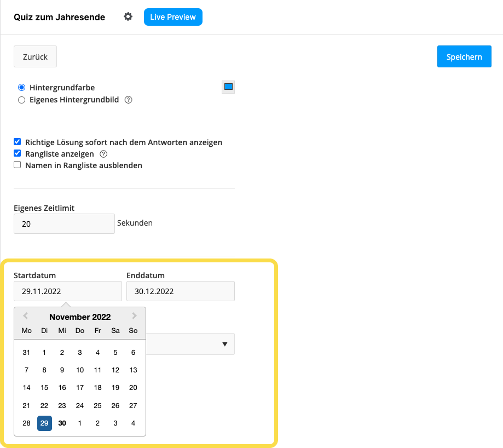
Task: Choose November 28 in the calendar
Action: click(27, 423)
